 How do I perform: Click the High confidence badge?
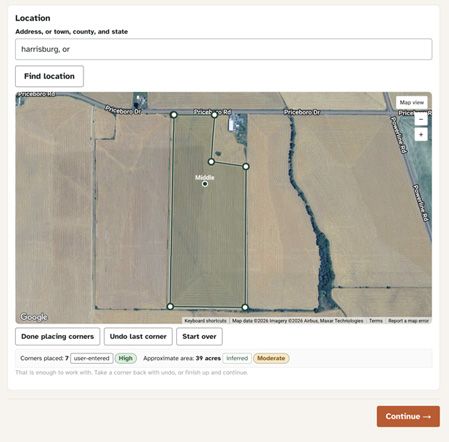pyautogui.click(x=126, y=358)
